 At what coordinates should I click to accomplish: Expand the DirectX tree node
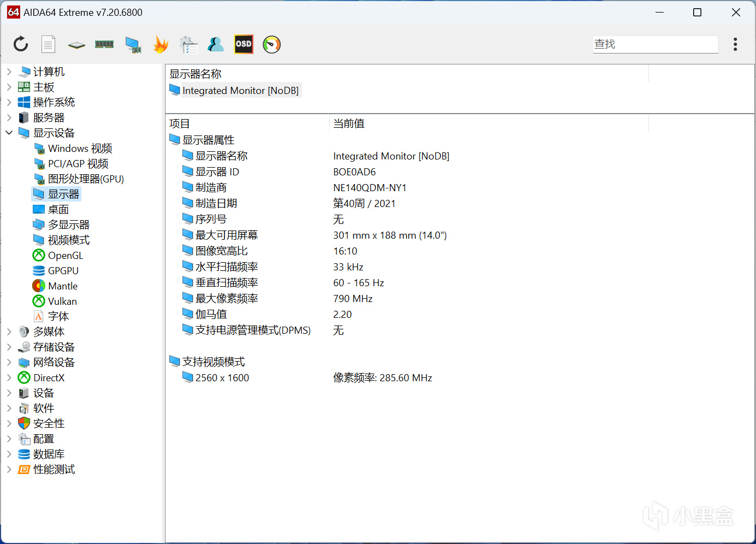tap(9, 377)
